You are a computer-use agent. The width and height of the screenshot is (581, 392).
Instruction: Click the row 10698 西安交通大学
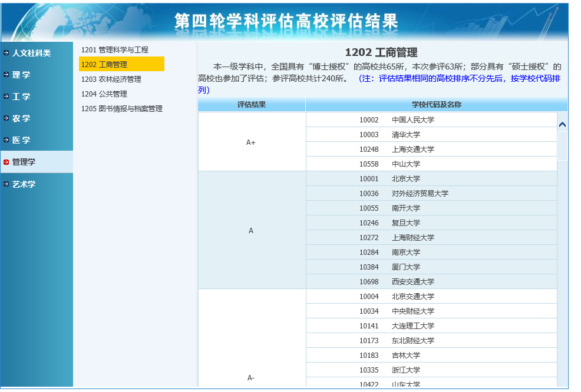click(432, 282)
